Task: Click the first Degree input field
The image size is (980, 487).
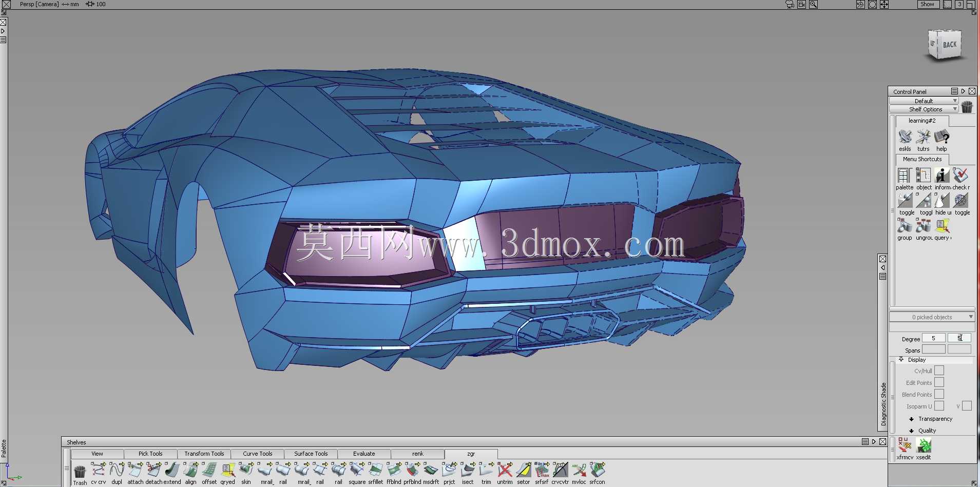Action: 934,338
